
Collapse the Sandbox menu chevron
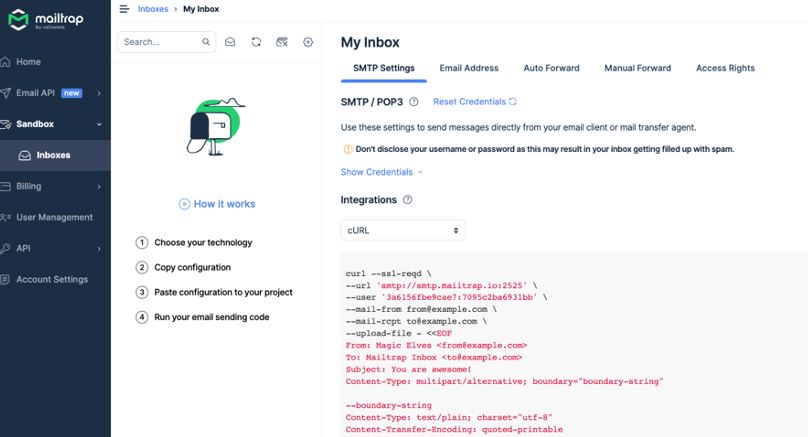[98, 124]
